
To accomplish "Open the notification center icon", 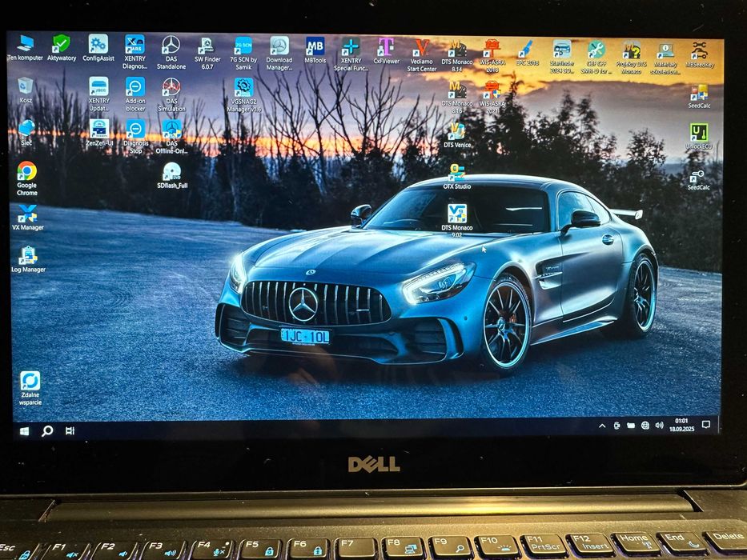I will pyautogui.click(x=706, y=424).
